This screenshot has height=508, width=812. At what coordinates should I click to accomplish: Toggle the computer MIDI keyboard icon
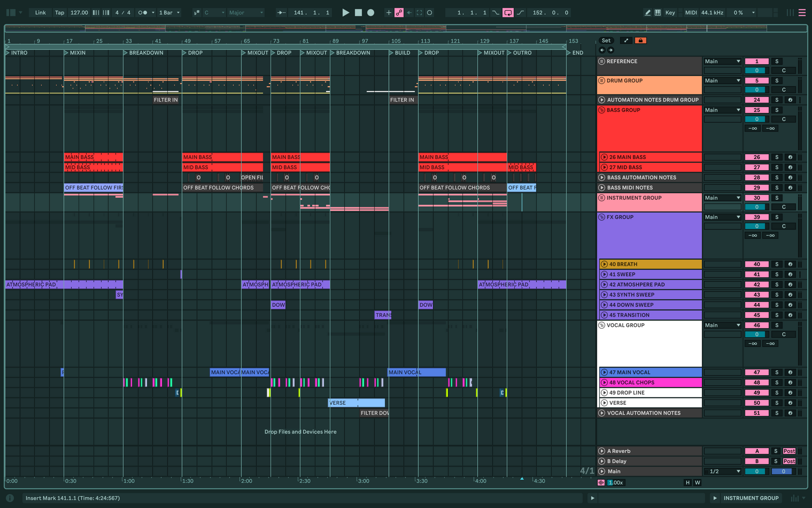tap(658, 13)
